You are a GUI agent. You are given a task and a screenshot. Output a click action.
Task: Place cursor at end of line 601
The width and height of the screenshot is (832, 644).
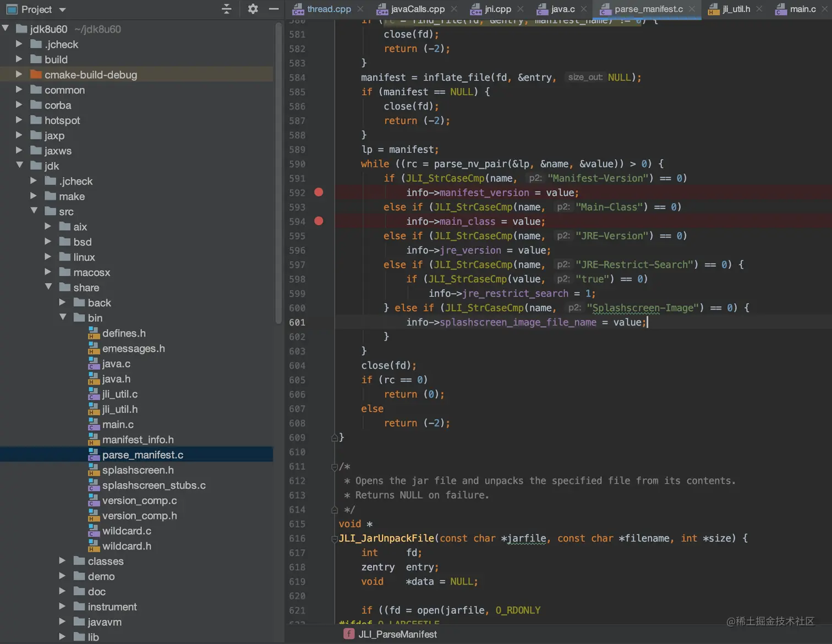[648, 322]
